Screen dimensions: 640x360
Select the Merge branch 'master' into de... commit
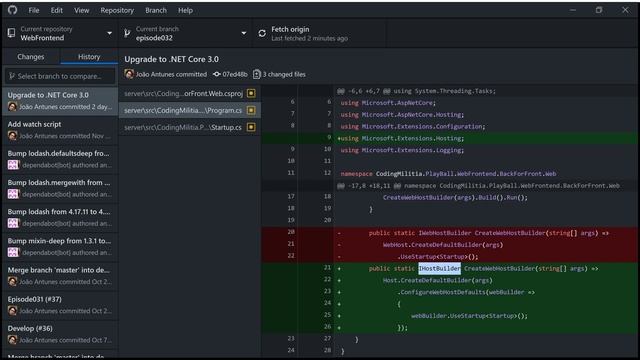(x=60, y=276)
